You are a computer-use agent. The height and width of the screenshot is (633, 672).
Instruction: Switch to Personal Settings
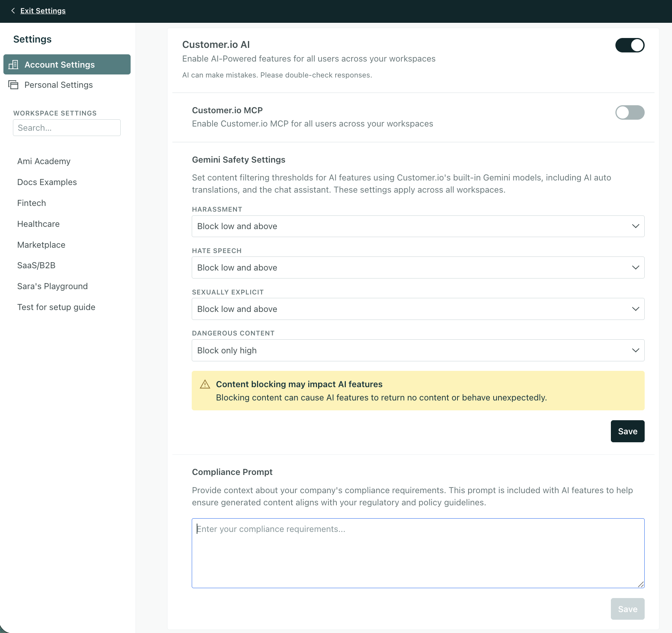tap(58, 85)
